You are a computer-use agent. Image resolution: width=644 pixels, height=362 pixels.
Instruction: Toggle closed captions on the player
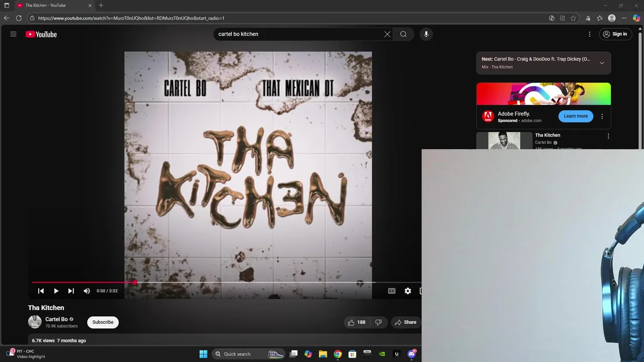[x=392, y=291]
